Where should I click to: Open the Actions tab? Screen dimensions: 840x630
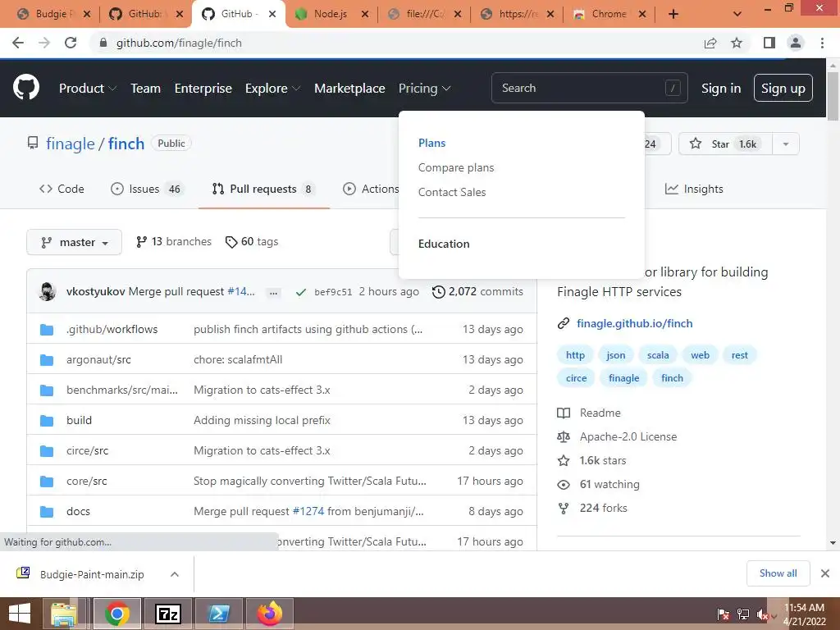point(371,189)
